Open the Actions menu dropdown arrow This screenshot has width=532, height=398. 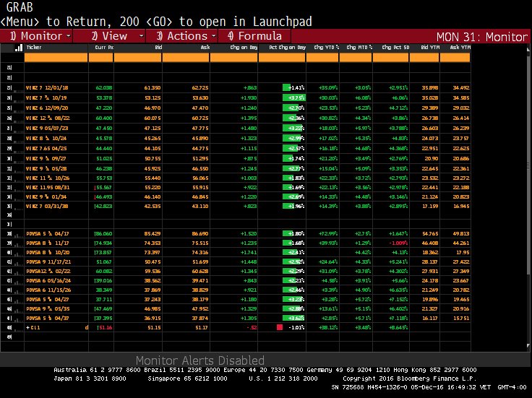pyautogui.click(x=214, y=36)
